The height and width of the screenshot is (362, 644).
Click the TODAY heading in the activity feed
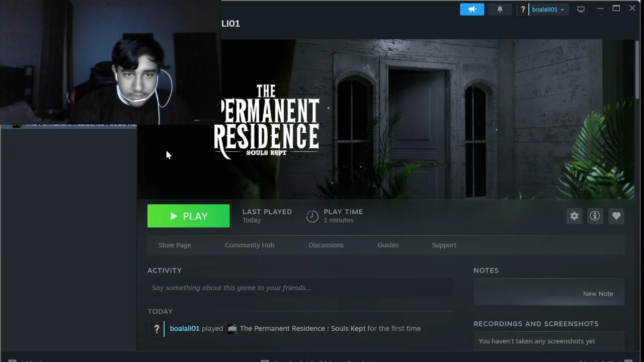pyautogui.click(x=160, y=311)
